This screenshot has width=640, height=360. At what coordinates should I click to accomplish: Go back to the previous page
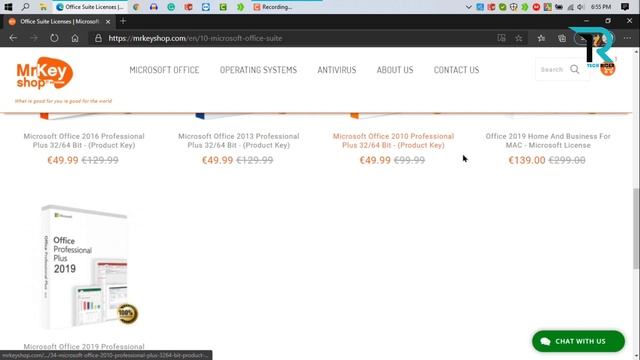coord(13,38)
